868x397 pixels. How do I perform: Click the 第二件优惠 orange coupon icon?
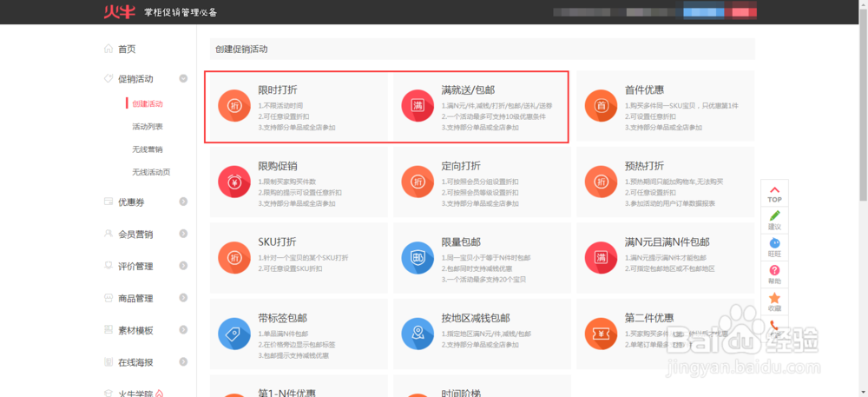[602, 334]
